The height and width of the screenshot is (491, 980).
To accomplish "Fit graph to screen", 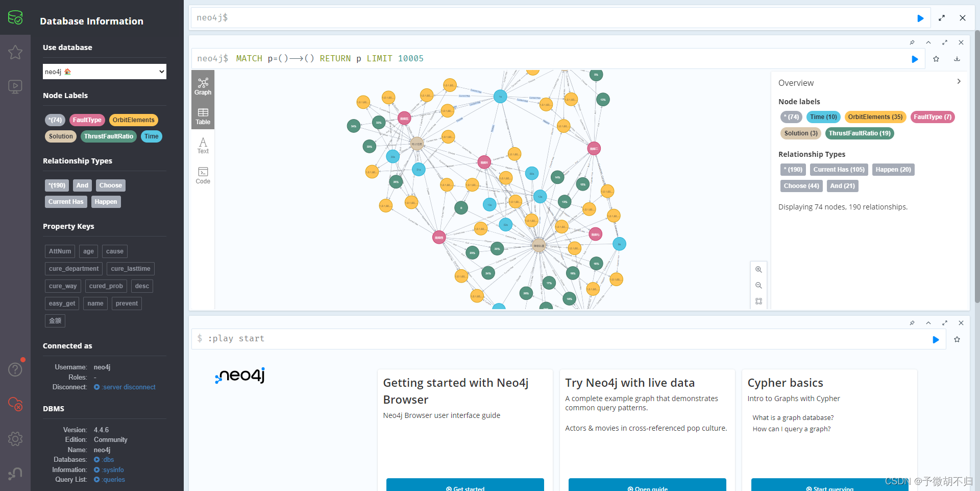I will 758,301.
